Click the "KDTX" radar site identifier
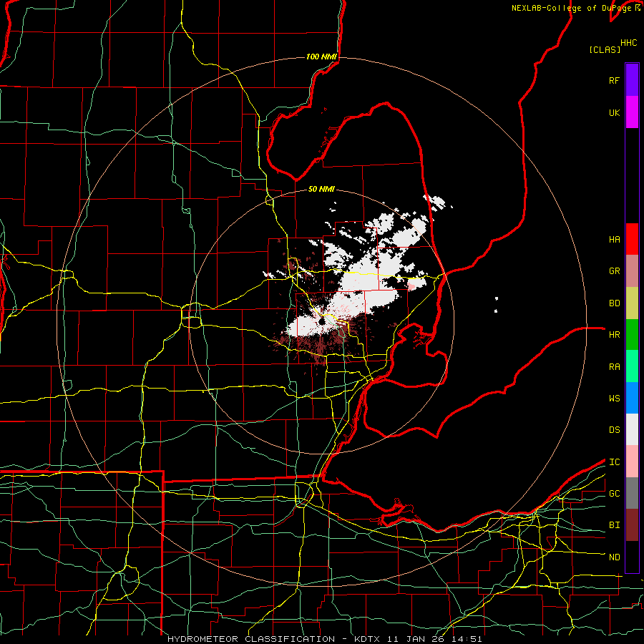Screen dimensions: 644x644 368,639
